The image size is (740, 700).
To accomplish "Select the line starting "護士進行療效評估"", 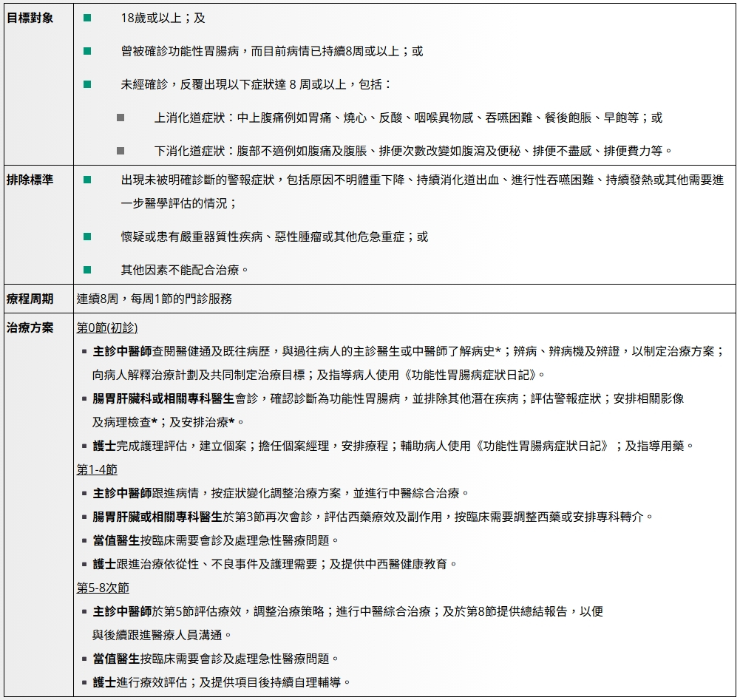I will [223, 682].
